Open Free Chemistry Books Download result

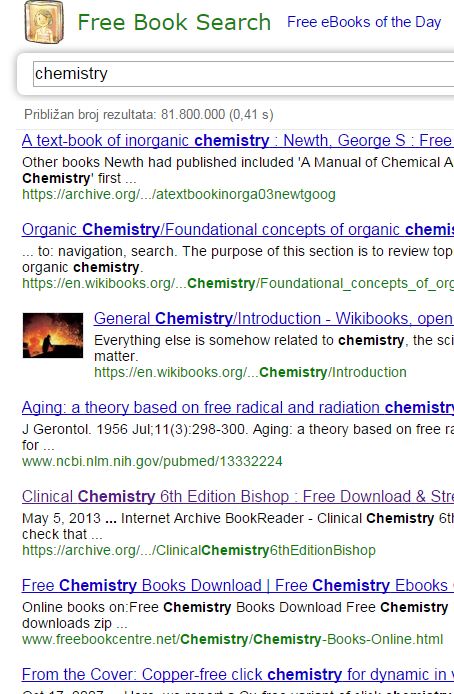[x=238, y=586]
